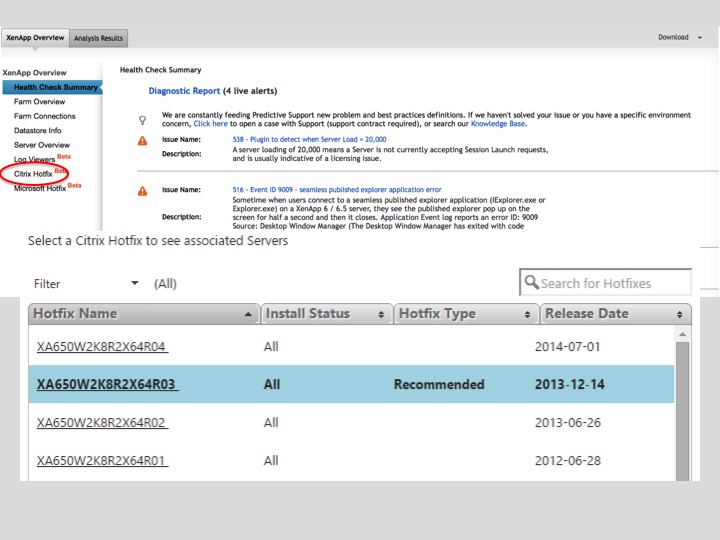Click the Install Status sort arrows
This screenshot has width=720, height=540.
pyautogui.click(x=381, y=315)
